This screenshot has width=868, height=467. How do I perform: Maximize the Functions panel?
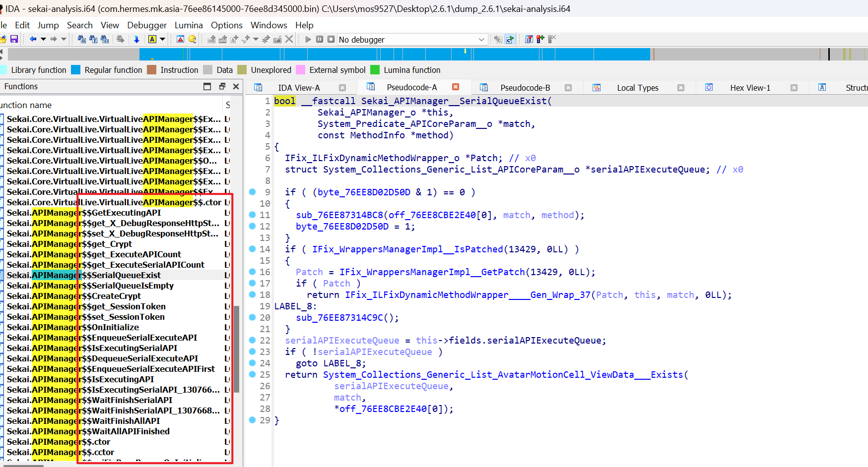point(207,86)
